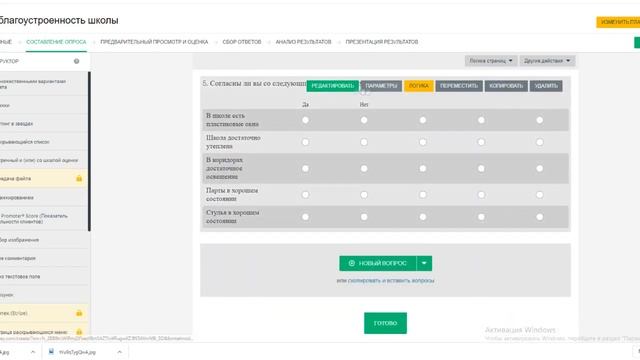Open 'Анализ результатов' tab
The height and width of the screenshot is (360, 640).
click(x=303, y=42)
